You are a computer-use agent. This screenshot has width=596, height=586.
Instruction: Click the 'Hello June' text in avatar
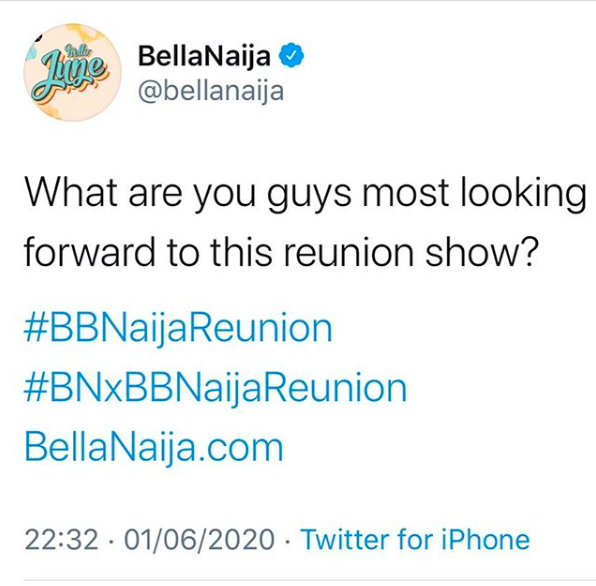point(68,70)
